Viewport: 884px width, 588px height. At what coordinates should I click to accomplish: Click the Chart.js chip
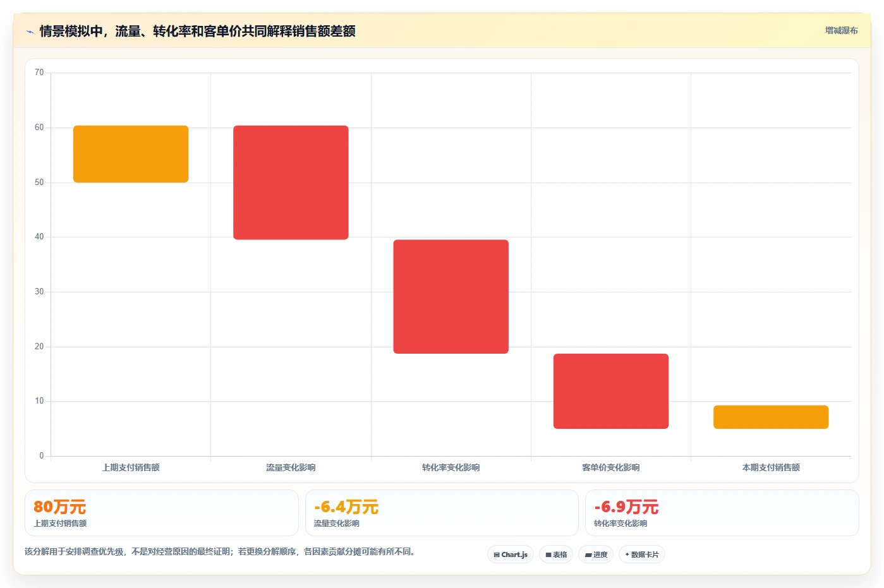click(511, 555)
